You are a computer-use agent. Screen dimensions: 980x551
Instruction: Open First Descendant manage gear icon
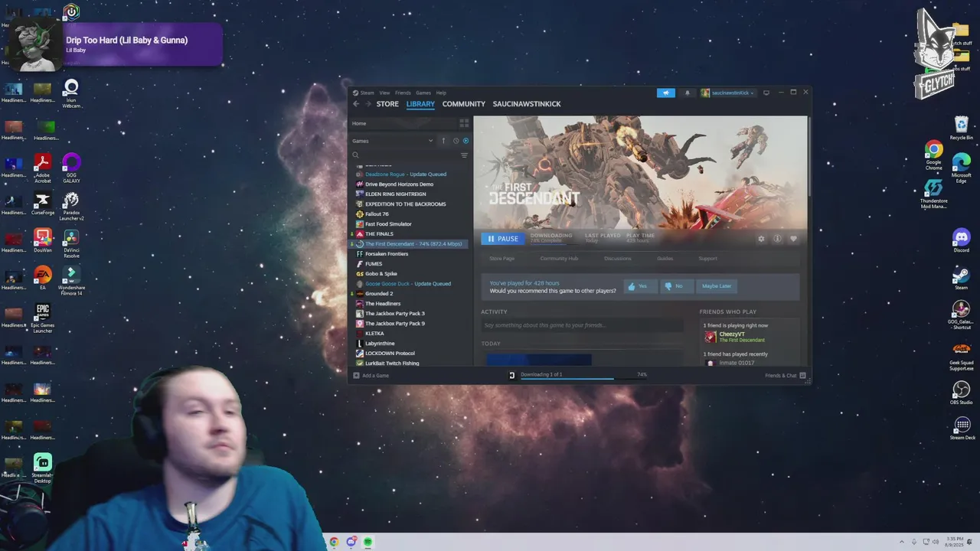tap(761, 239)
